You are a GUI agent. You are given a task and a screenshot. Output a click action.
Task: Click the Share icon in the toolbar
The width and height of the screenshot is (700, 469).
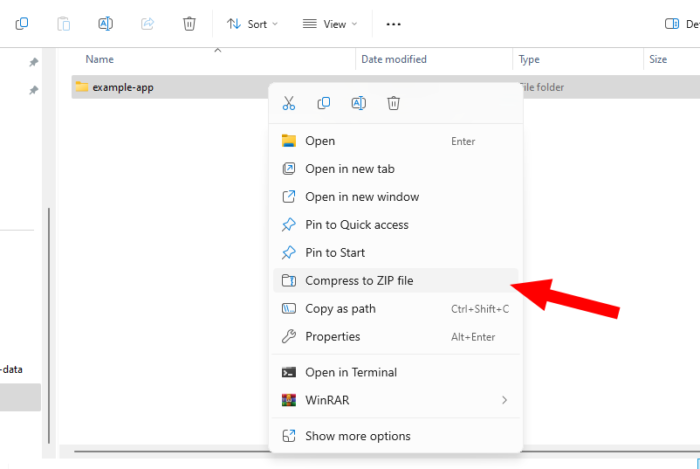coord(147,24)
